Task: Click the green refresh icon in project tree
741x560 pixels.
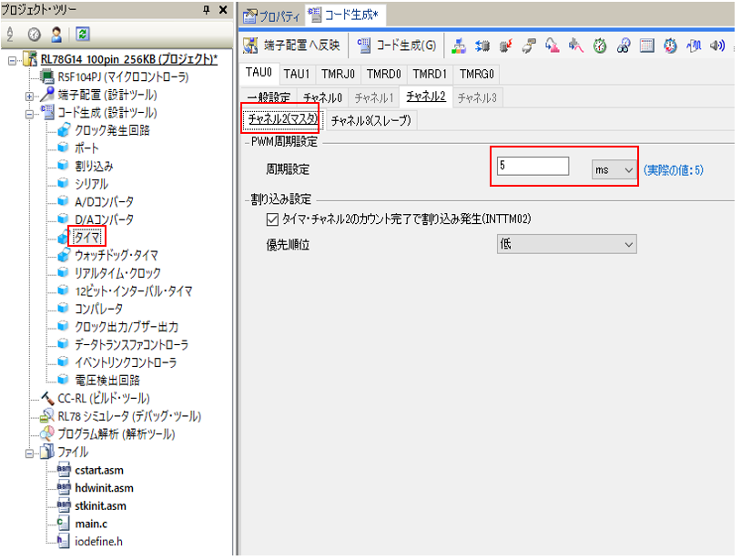Action: pyautogui.click(x=82, y=35)
